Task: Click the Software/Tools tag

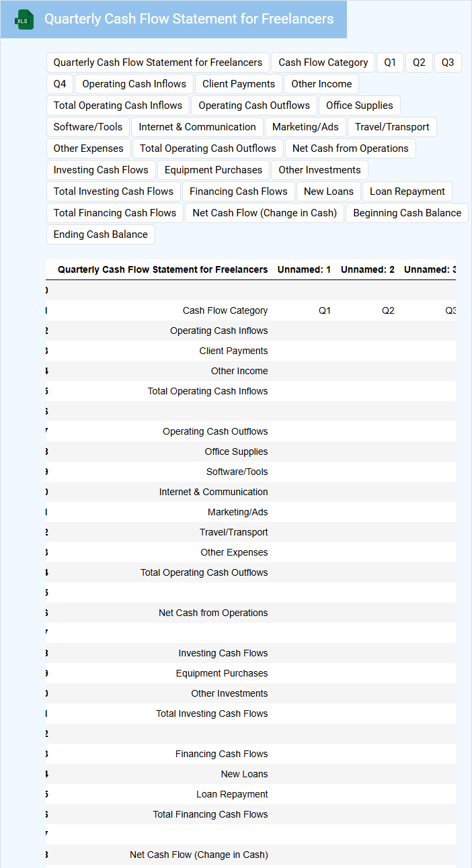Action: [88, 127]
